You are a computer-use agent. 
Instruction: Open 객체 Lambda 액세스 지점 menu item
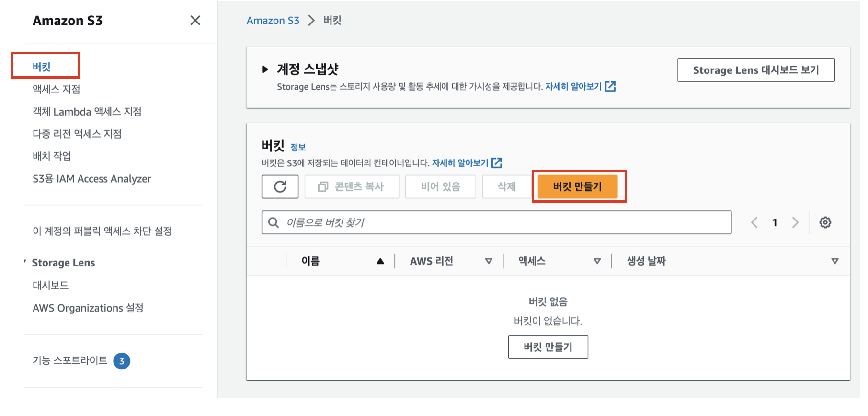(x=87, y=112)
